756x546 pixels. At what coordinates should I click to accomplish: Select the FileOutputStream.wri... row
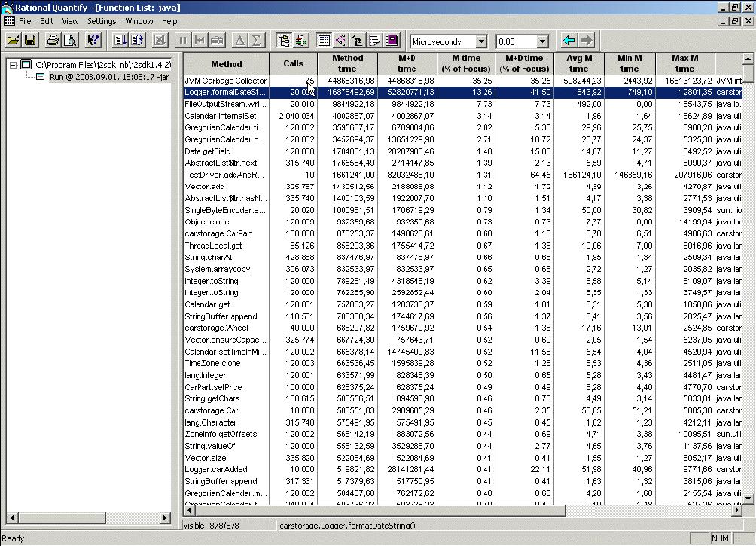463,104
